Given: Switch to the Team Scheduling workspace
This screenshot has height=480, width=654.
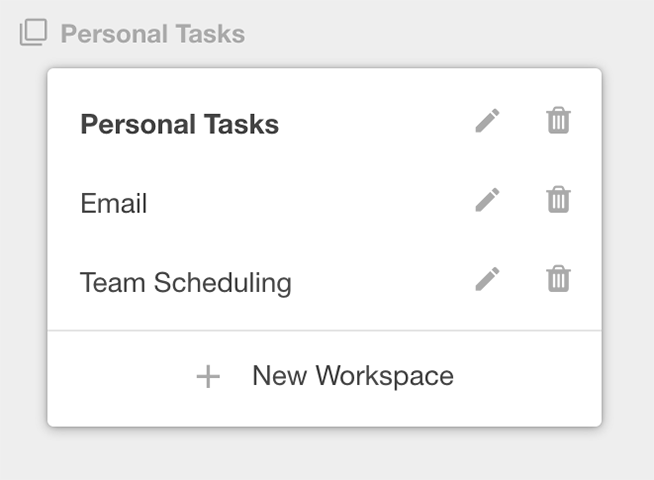Looking at the screenshot, I should 324,282.
